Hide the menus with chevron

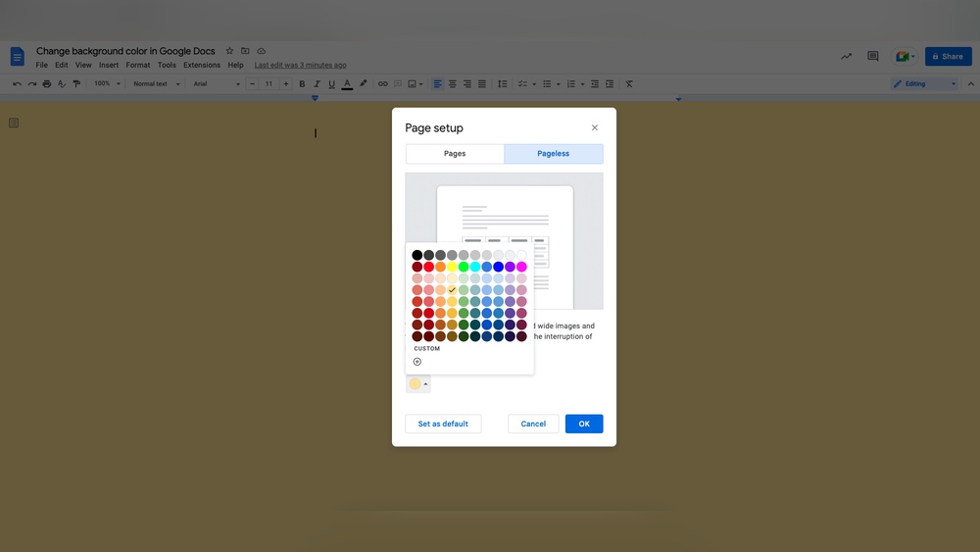970,83
